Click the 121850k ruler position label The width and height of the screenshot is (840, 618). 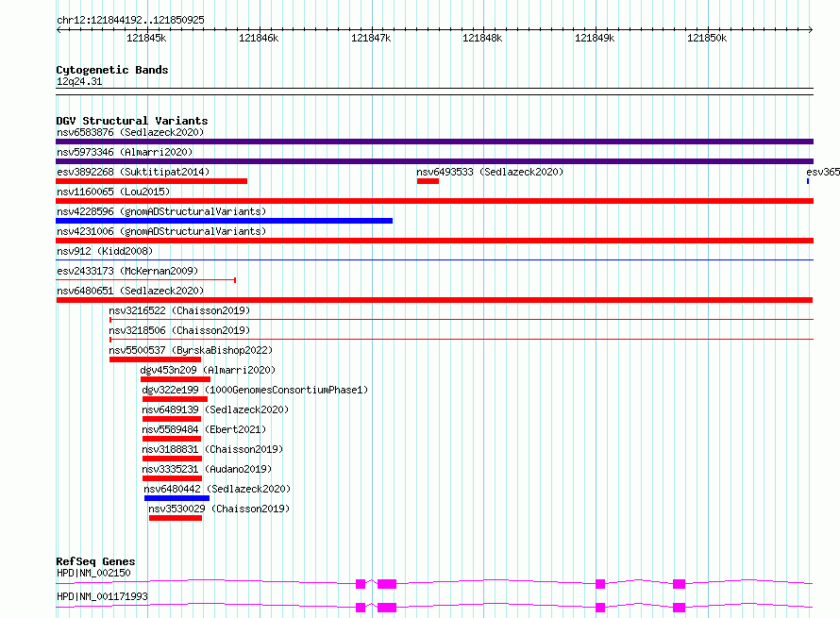(x=707, y=38)
